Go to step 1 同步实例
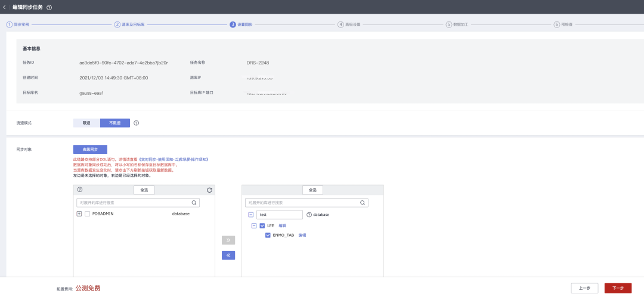The image size is (644, 297). pyautogui.click(x=18, y=24)
